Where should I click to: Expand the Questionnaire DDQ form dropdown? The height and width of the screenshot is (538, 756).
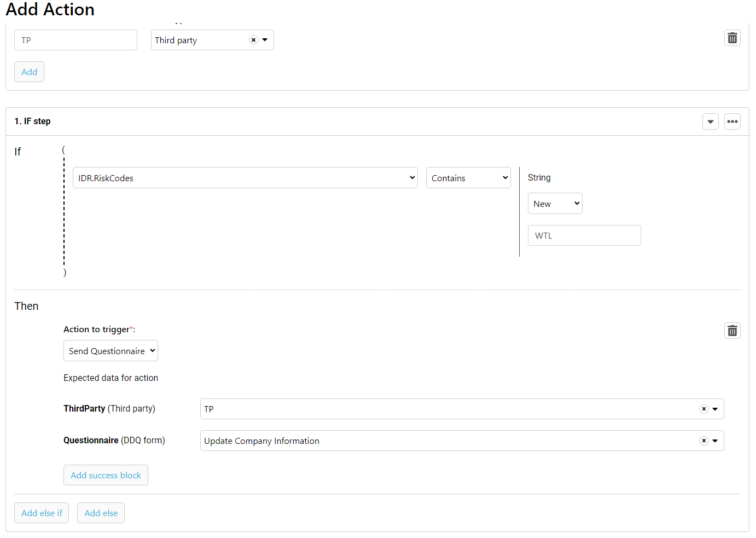pos(716,440)
